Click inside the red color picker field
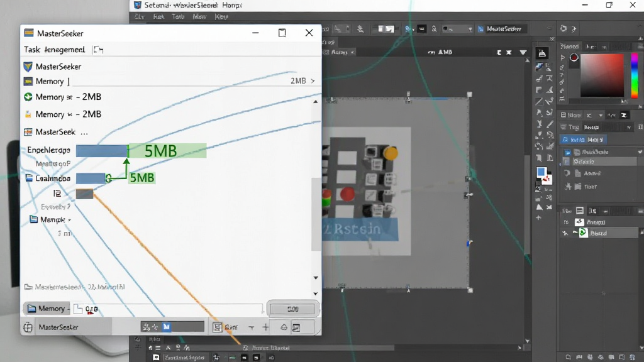644x362 pixels. click(x=602, y=75)
